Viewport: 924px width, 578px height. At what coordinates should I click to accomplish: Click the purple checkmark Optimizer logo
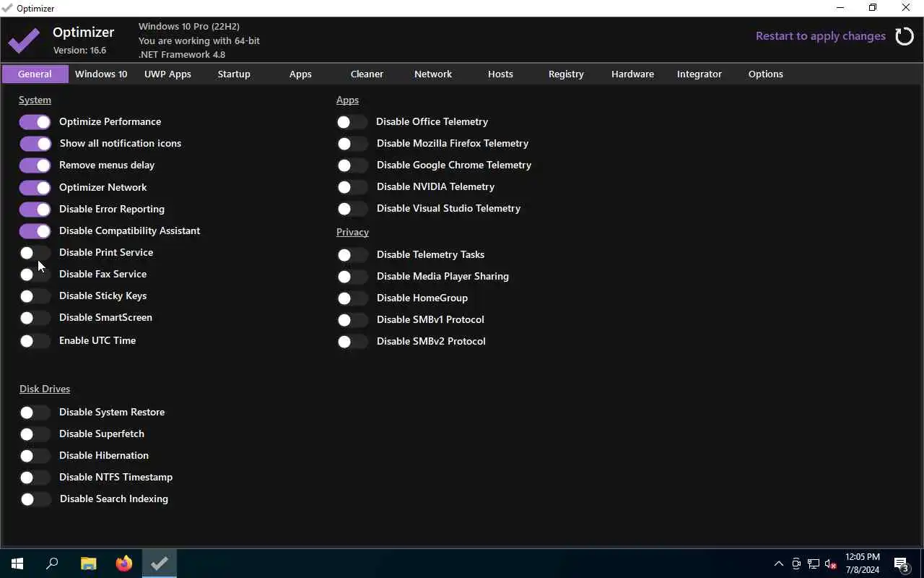(x=24, y=40)
